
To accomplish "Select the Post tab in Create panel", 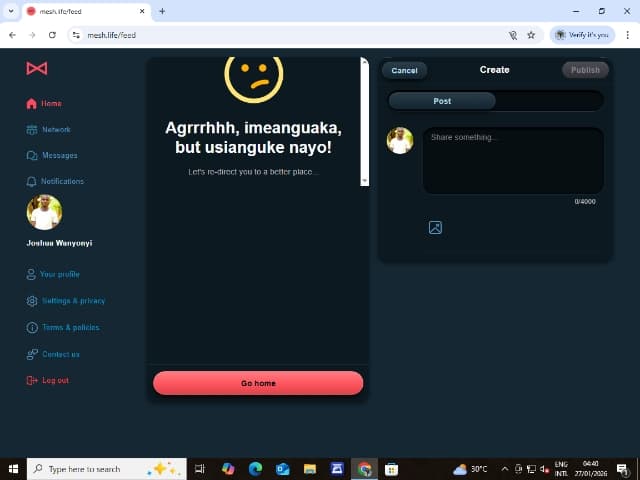I will coord(442,101).
